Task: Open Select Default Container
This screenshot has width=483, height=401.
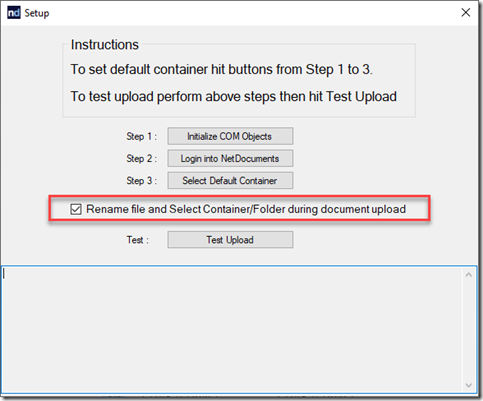Action: click(230, 180)
